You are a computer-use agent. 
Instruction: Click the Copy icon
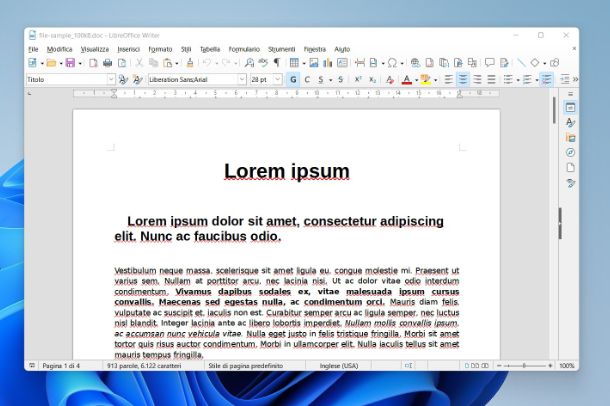pyautogui.click(x=153, y=63)
